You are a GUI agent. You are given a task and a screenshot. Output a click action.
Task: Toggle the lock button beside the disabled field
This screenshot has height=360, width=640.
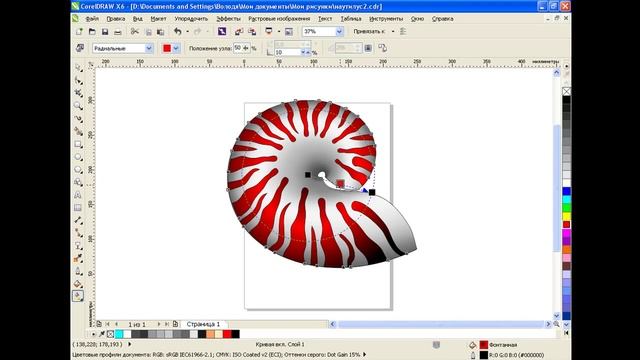(x=368, y=48)
